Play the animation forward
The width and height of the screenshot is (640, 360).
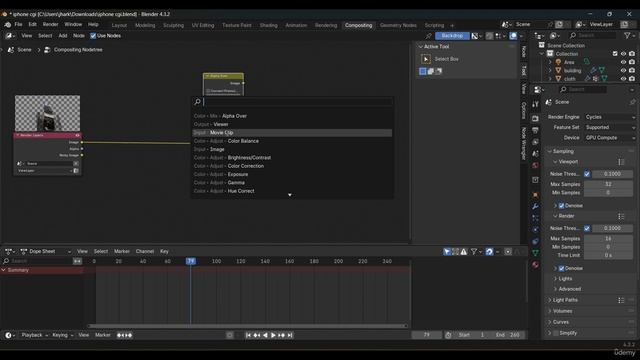point(273,335)
